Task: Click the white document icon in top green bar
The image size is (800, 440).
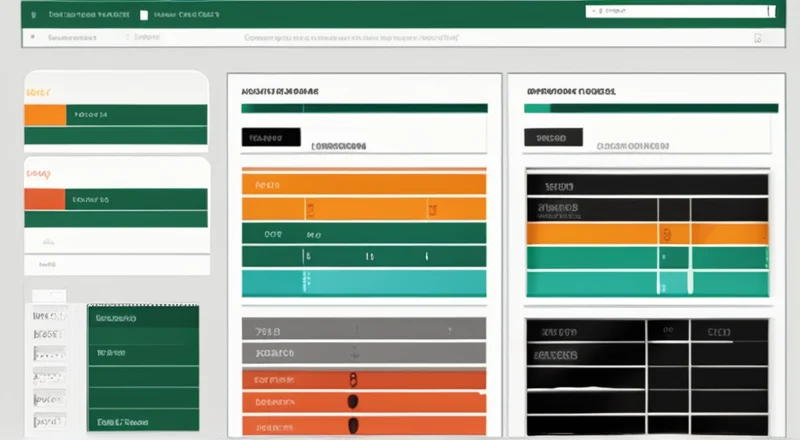Action: point(144,16)
